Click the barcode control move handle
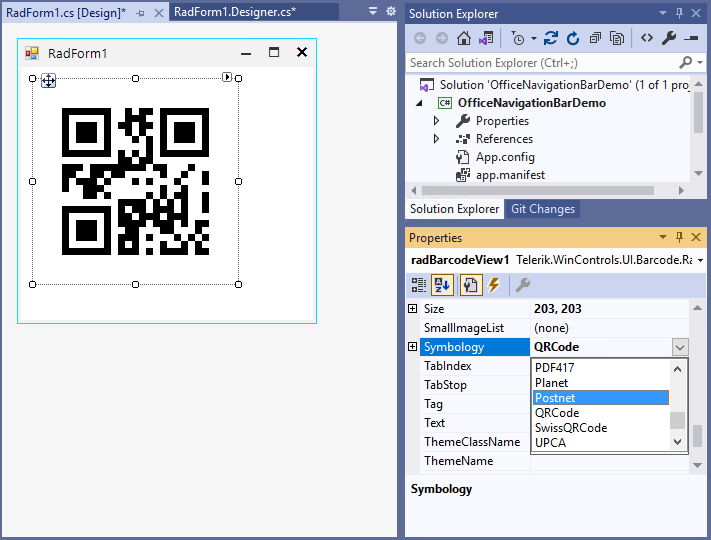 click(x=49, y=81)
